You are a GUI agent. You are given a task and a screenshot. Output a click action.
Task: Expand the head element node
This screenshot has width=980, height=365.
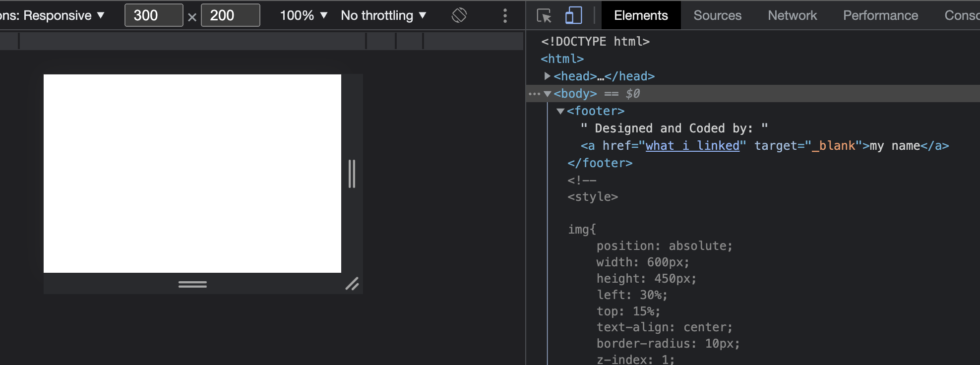pos(547,76)
